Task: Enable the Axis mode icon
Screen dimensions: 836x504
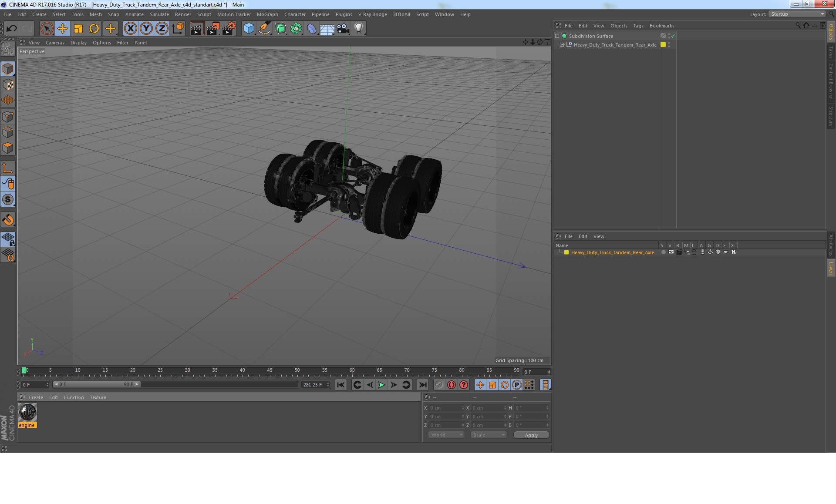Action: coord(8,168)
